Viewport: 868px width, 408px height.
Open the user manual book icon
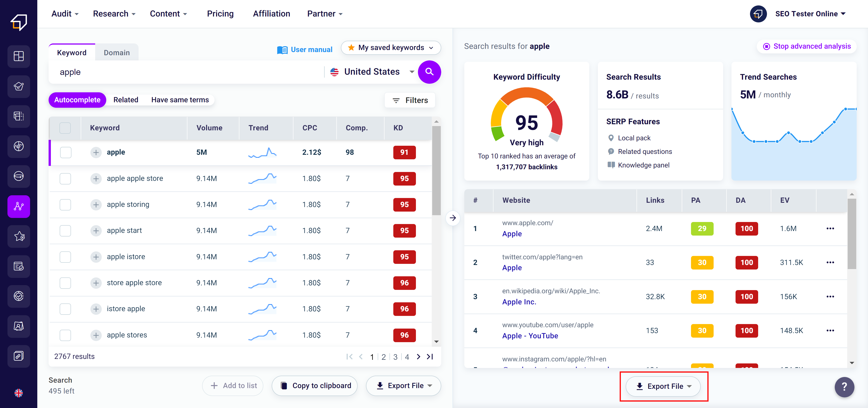(x=282, y=50)
